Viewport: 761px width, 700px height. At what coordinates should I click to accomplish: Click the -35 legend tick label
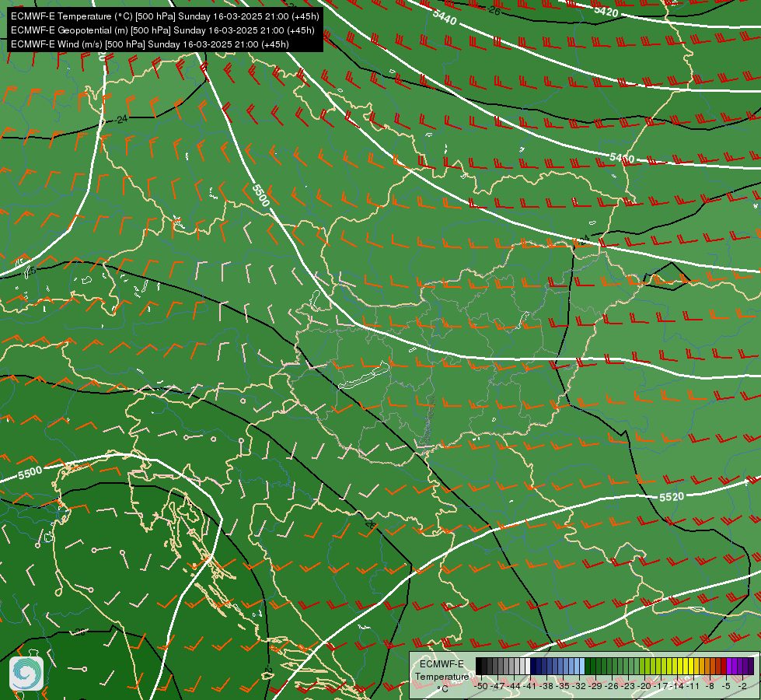pyautogui.click(x=563, y=686)
